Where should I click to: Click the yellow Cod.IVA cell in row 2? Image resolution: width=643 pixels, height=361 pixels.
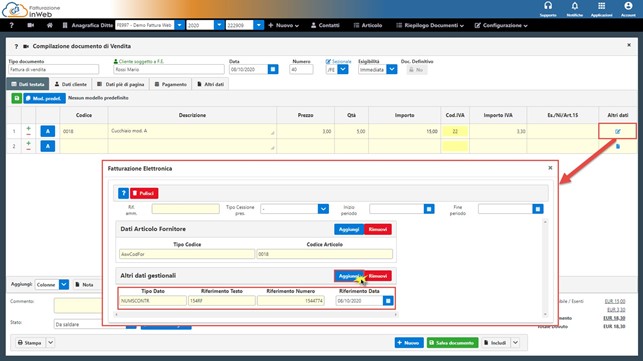455,146
